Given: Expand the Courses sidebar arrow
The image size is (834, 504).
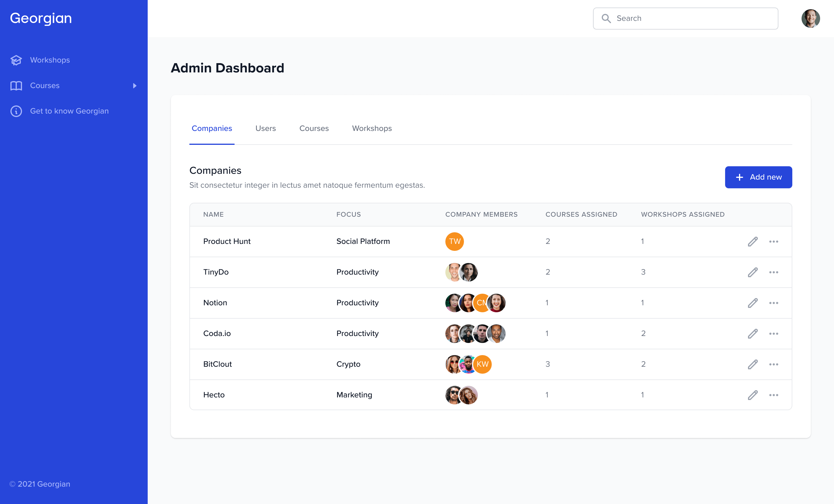Looking at the screenshot, I should (135, 86).
